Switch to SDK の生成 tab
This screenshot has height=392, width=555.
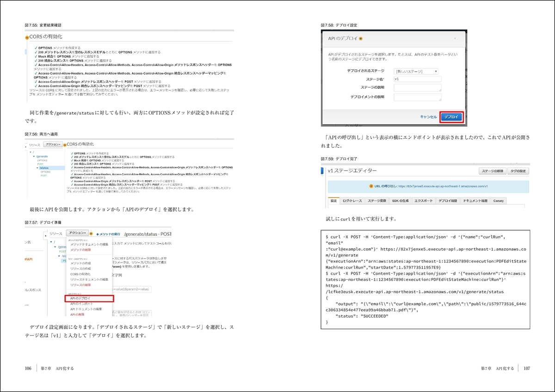400,201
